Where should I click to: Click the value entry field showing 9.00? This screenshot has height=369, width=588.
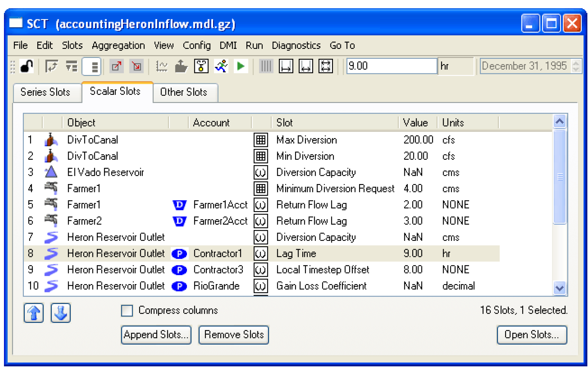(391, 66)
